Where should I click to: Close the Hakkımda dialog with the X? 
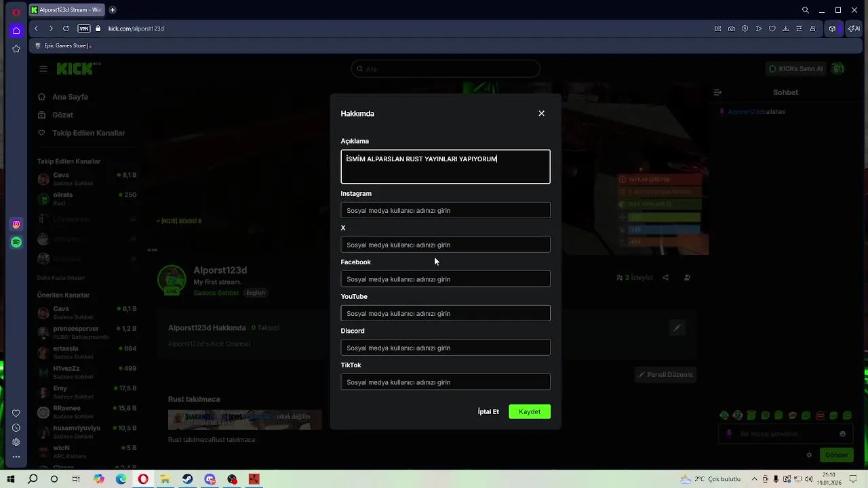pos(541,113)
